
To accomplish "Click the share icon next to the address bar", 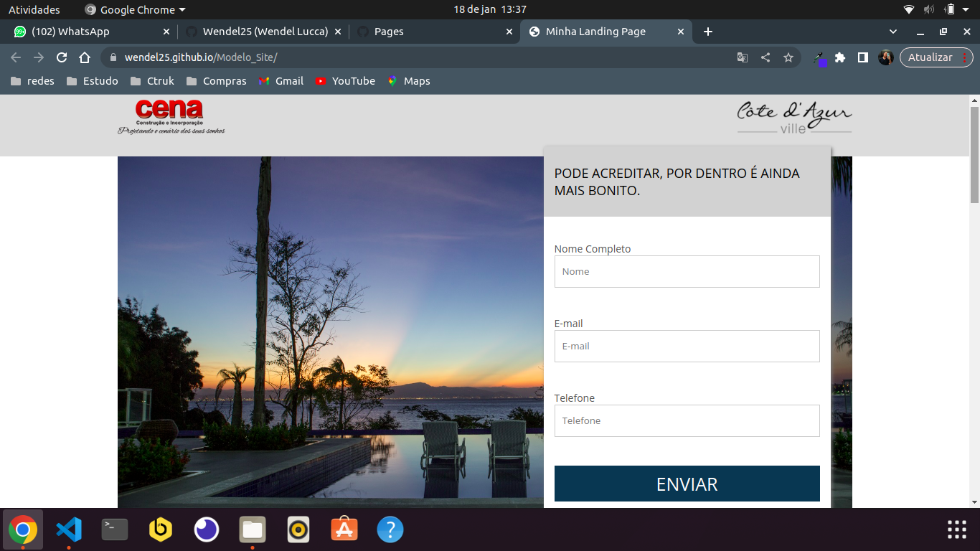I will click(765, 57).
